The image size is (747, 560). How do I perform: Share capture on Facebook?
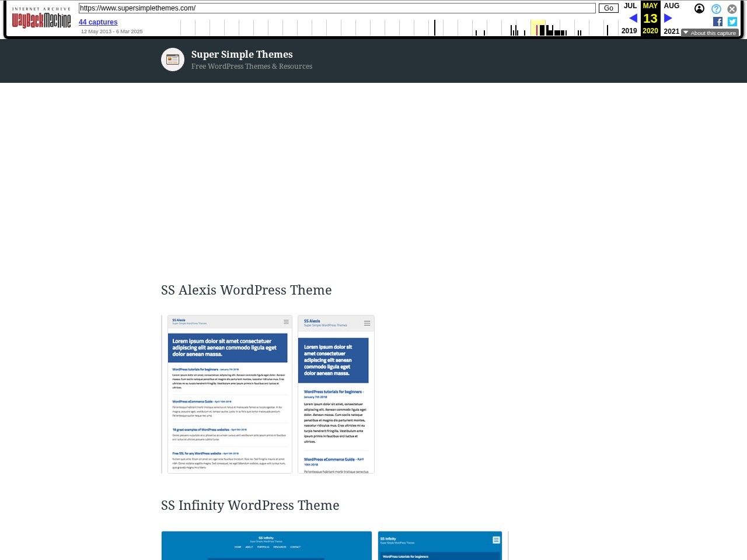pos(718,22)
